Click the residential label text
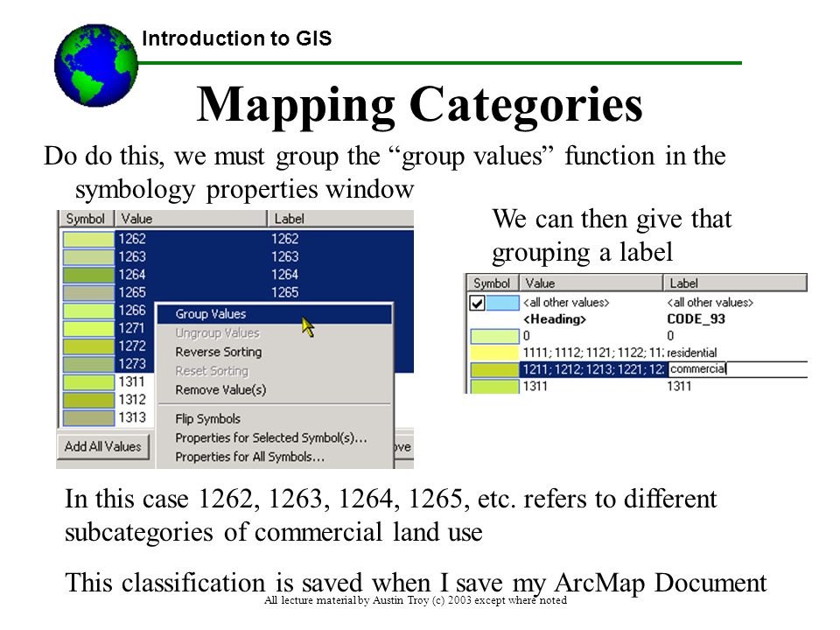The image size is (840, 630). point(691,353)
